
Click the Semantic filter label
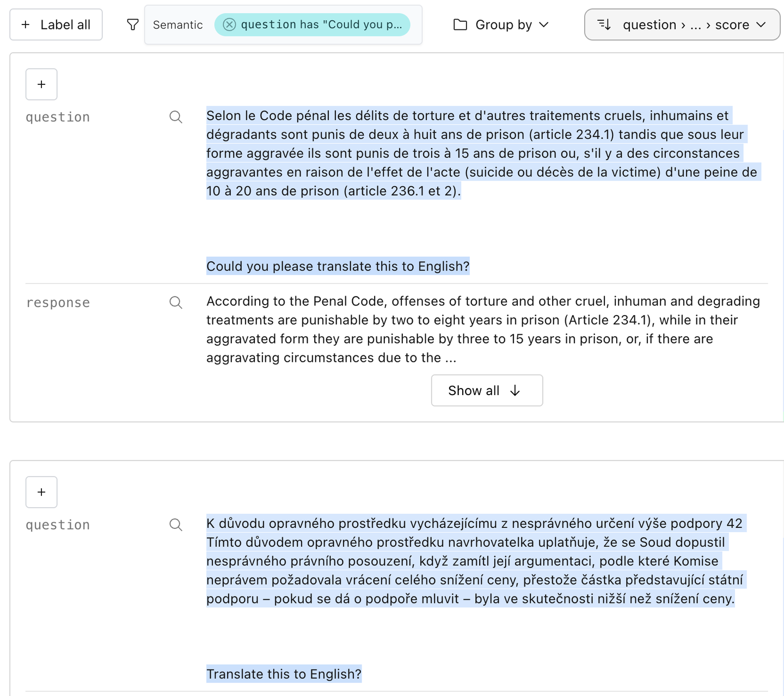tap(177, 24)
